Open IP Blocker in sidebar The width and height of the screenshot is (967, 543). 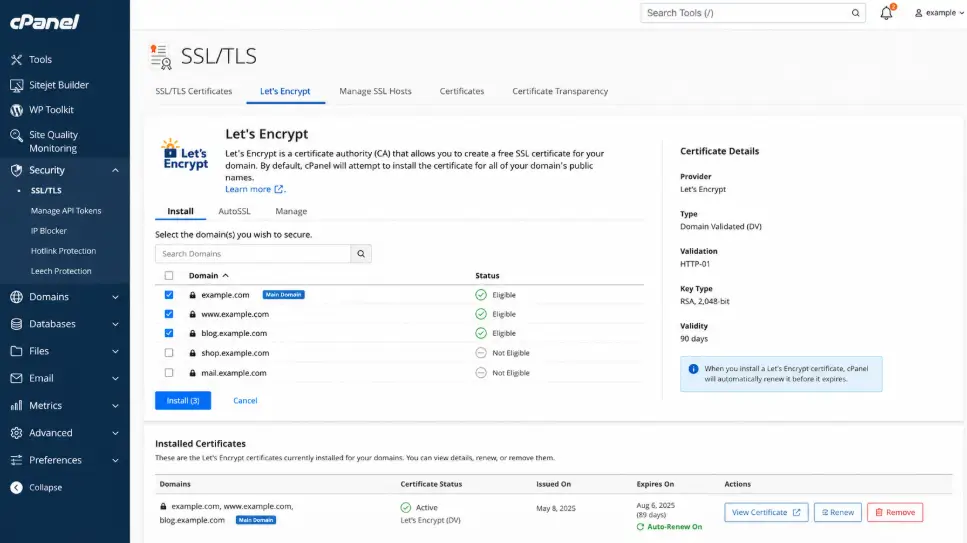click(49, 231)
